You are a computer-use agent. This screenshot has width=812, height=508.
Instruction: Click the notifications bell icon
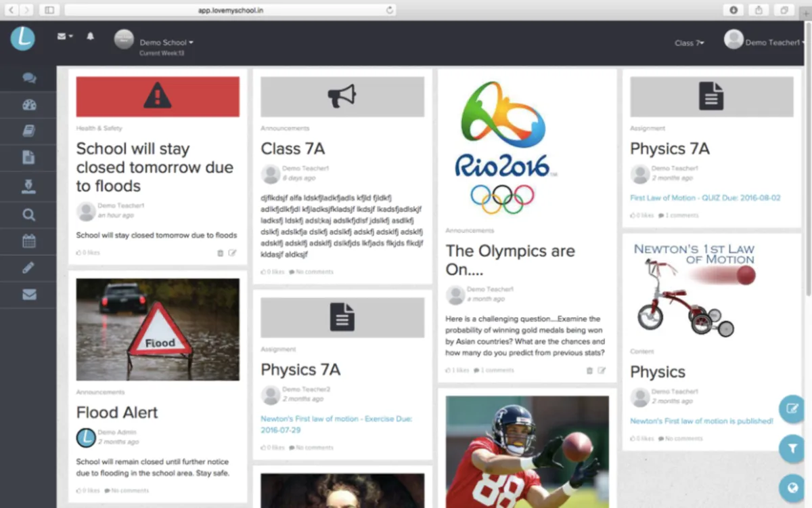tap(90, 36)
